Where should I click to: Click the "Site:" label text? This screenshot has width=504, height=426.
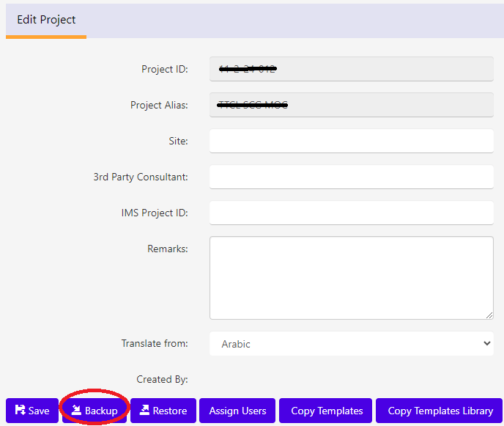click(x=178, y=141)
